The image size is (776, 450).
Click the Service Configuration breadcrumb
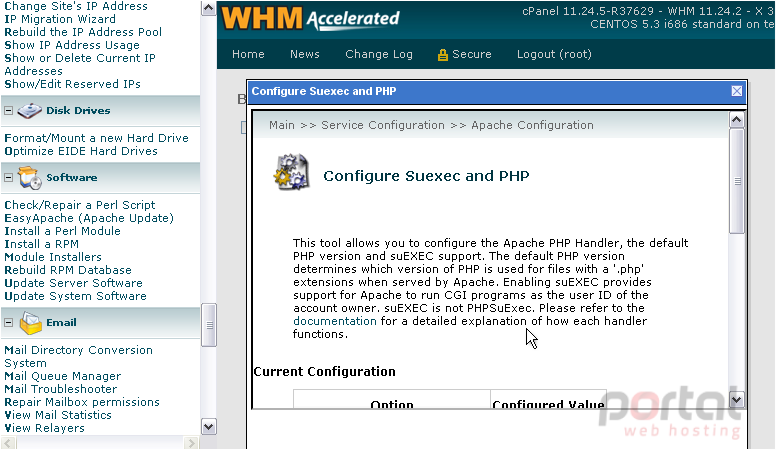383,125
